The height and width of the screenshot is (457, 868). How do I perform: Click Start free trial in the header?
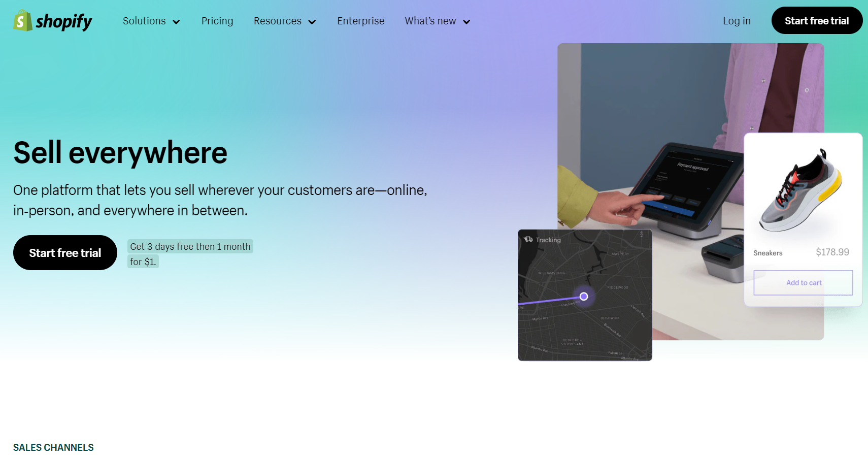click(x=816, y=20)
